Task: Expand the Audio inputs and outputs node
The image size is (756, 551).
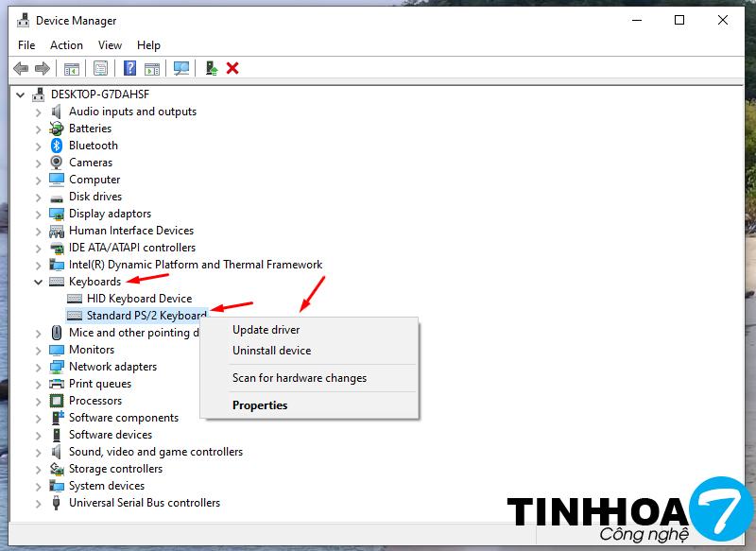Action: tap(39, 112)
